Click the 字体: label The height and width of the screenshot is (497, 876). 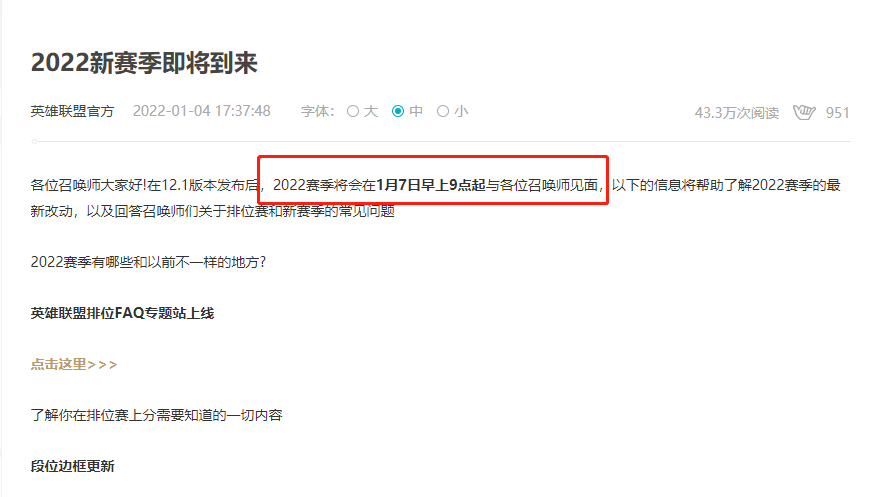[317, 112]
